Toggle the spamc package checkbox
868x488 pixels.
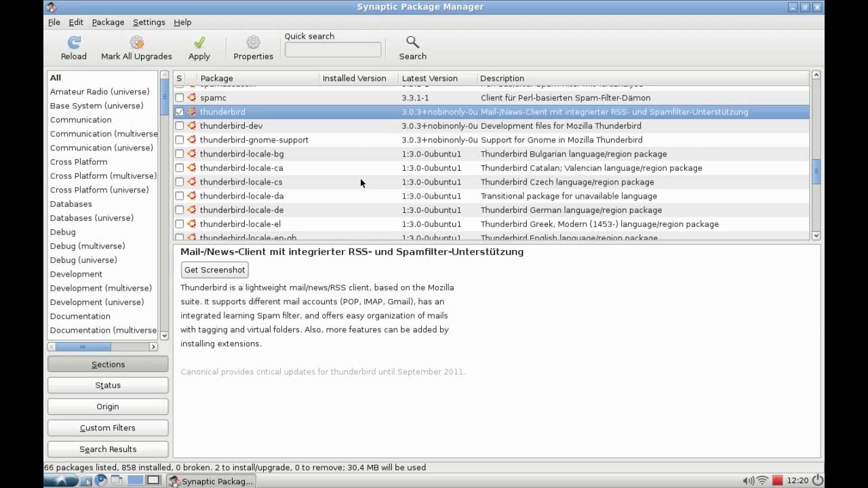[x=179, y=98]
